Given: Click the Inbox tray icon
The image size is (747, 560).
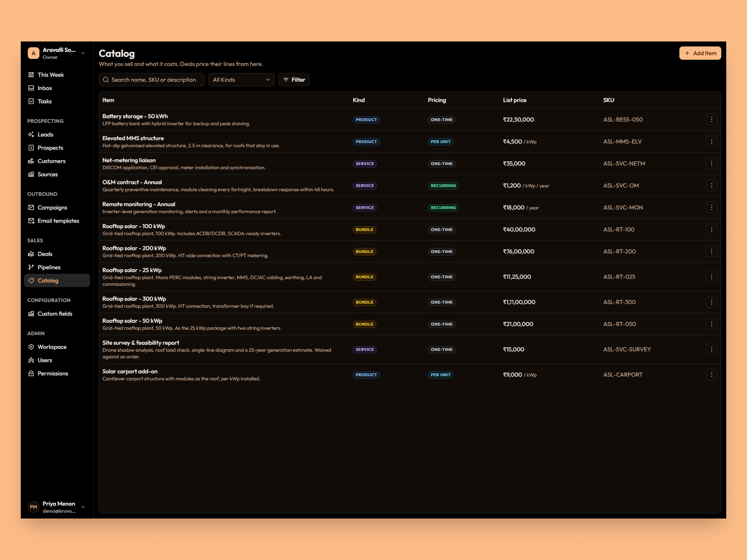Looking at the screenshot, I should click(x=31, y=88).
